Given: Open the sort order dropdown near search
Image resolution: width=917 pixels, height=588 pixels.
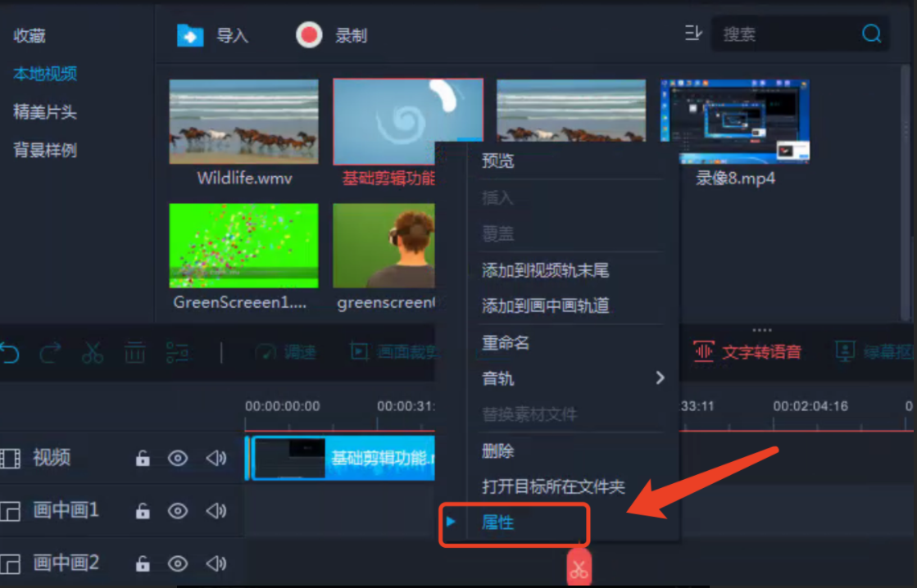Looking at the screenshot, I should pos(692,33).
